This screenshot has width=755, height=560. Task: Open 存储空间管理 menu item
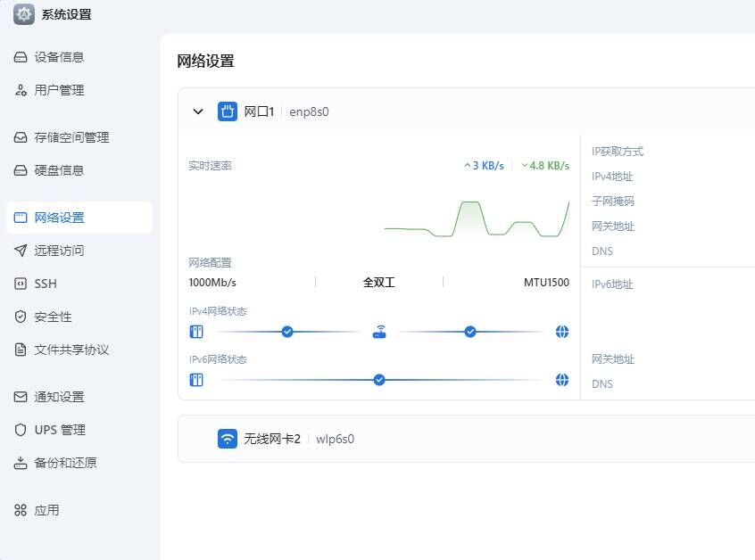pyautogui.click(x=79, y=137)
